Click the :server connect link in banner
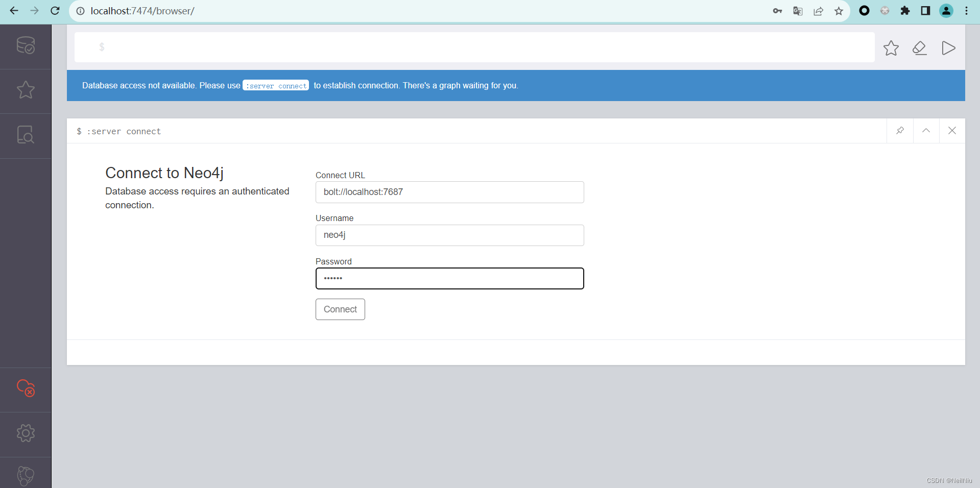The height and width of the screenshot is (488, 980). click(276, 86)
